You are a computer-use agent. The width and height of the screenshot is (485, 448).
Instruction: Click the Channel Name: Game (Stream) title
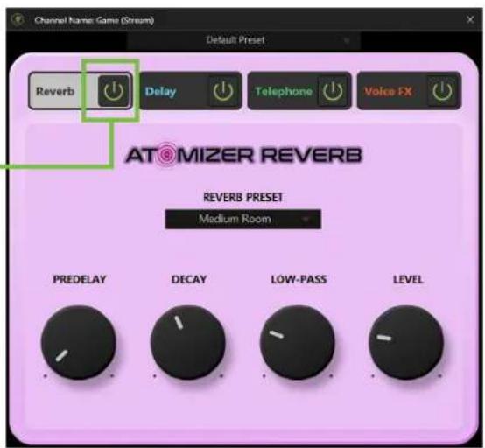coord(94,20)
